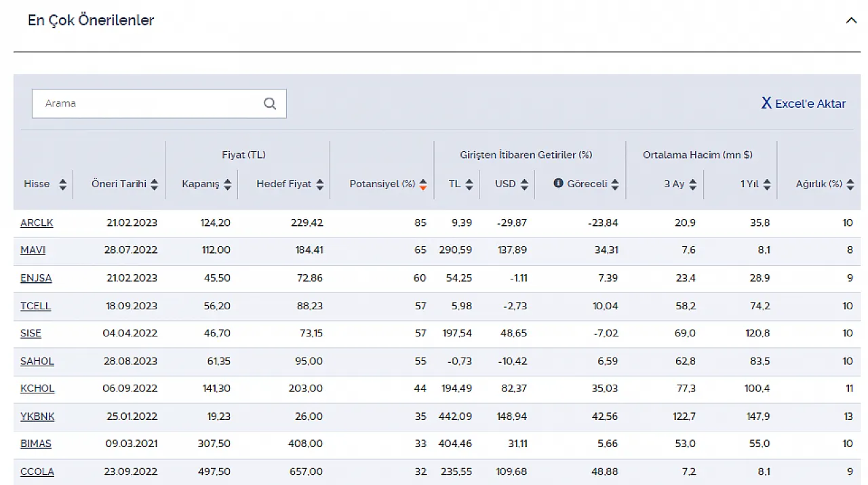Sort by 1 Yıl volume arrows
The width and height of the screenshot is (868, 485).
[767, 184]
